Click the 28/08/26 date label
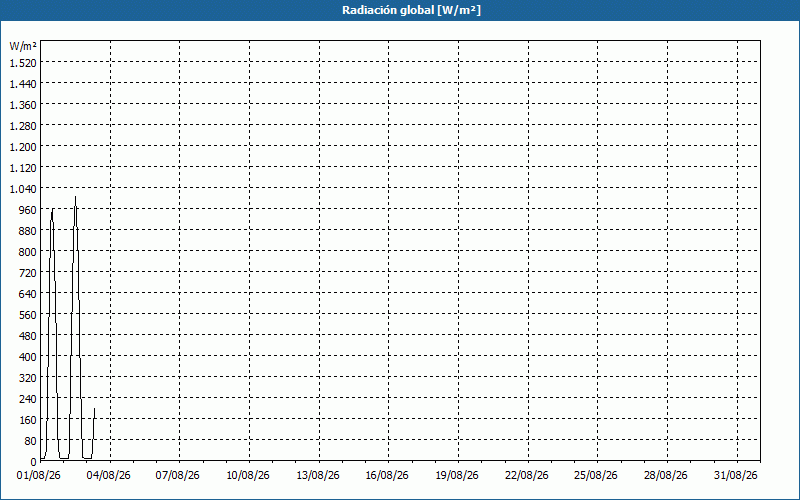Image resolution: width=800 pixels, height=500 pixels. click(666, 476)
